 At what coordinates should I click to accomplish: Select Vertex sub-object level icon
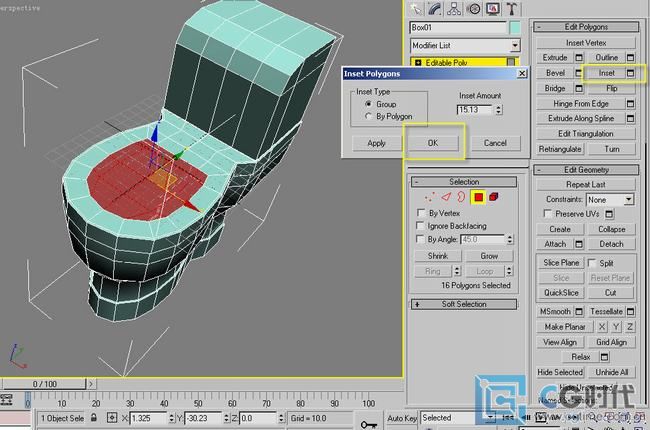tap(430, 197)
